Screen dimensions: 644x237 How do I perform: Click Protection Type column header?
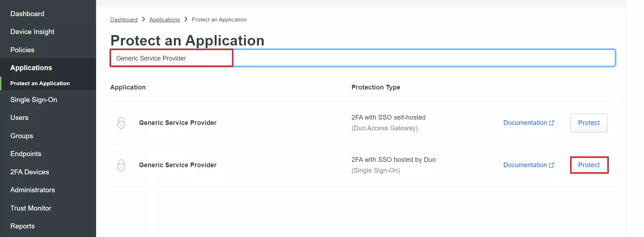pos(376,87)
